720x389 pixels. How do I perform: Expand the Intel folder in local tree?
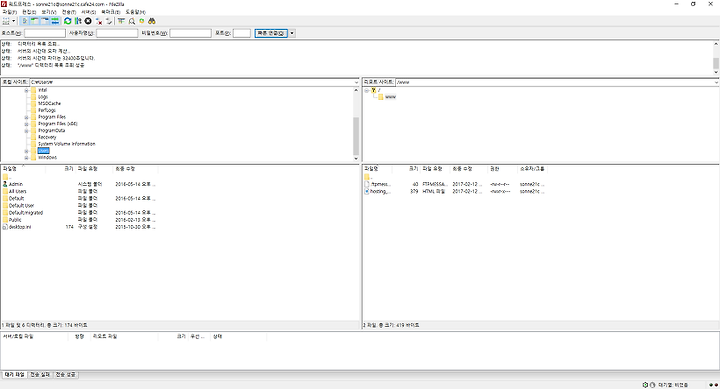(26, 90)
